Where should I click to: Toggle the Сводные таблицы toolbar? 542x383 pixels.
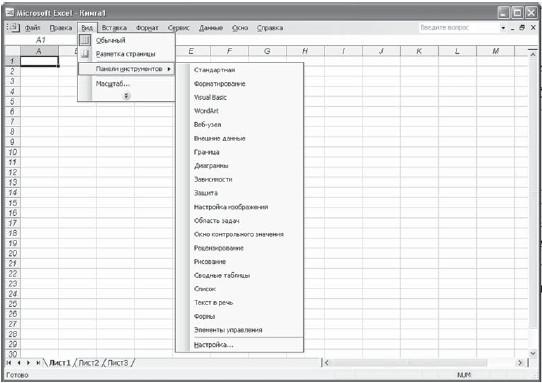click(x=240, y=275)
